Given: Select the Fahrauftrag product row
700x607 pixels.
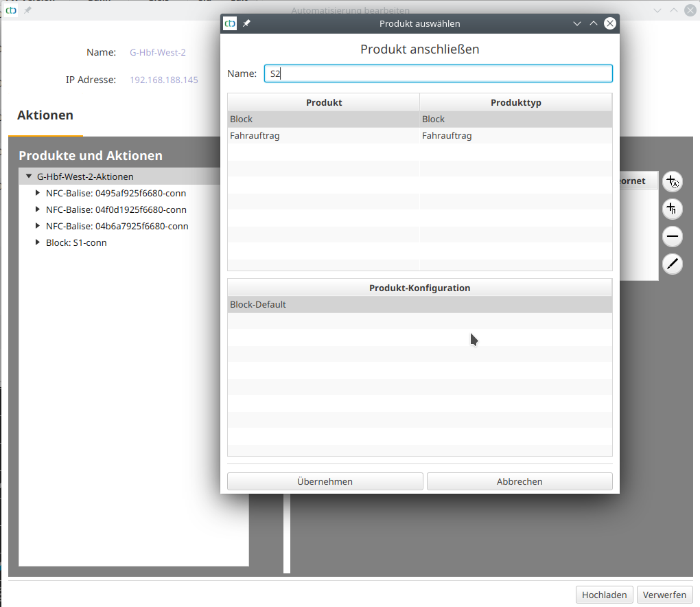Looking at the screenshot, I should coord(324,135).
